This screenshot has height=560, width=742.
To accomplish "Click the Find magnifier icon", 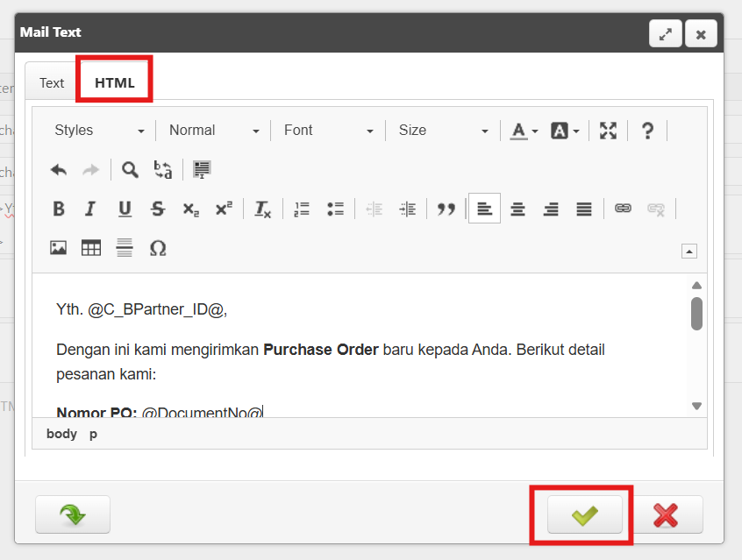I will tap(130, 169).
